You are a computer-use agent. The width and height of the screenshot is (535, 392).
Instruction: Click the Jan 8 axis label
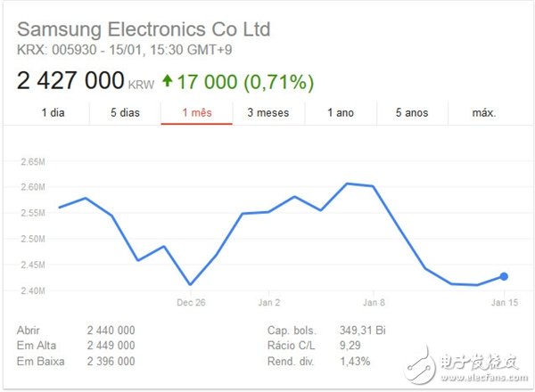tap(374, 302)
